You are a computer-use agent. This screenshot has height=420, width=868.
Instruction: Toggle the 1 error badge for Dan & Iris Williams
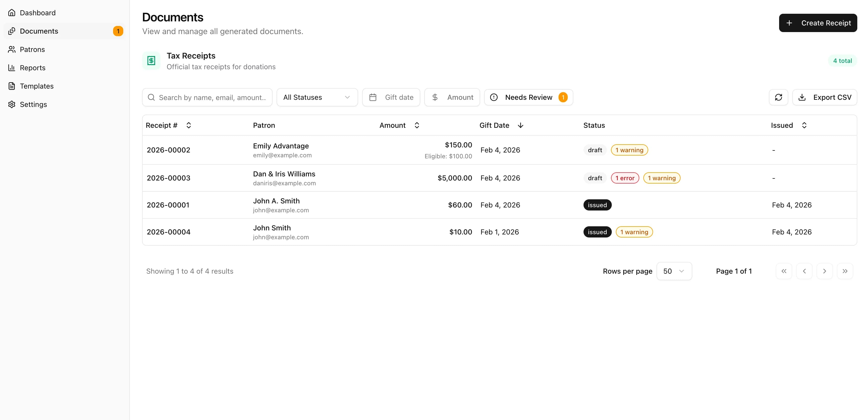[x=625, y=178]
